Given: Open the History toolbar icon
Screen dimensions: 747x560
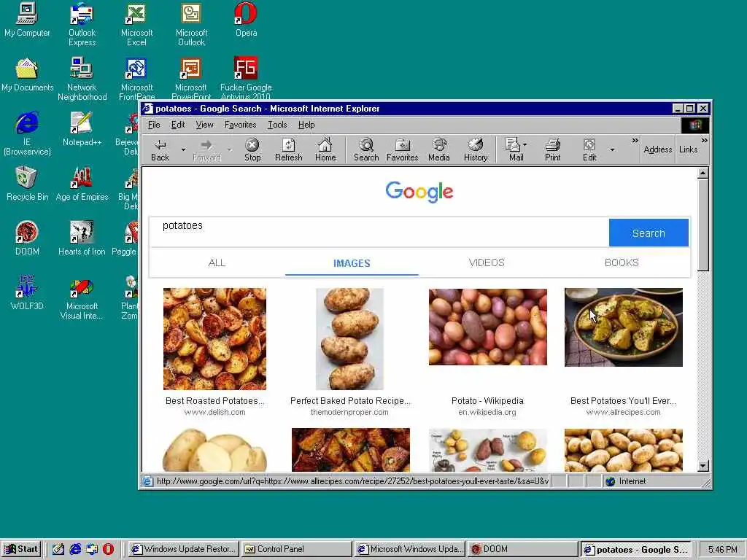Looking at the screenshot, I should click(476, 150).
